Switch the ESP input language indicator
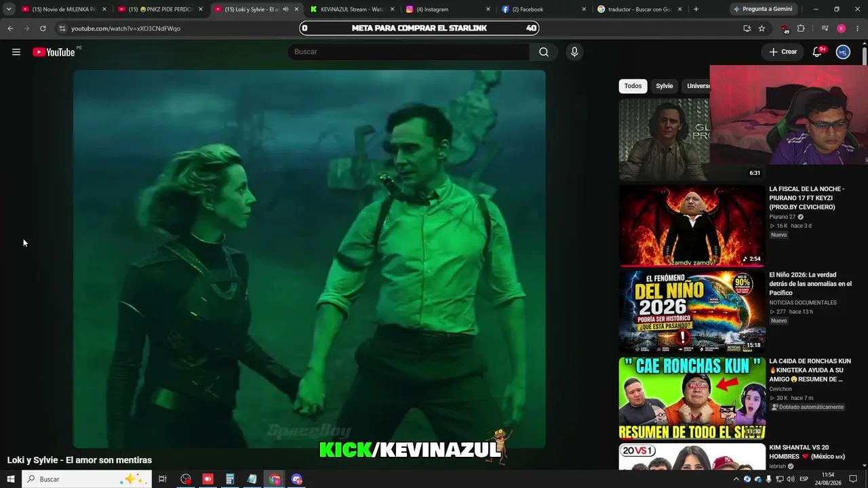The width and height of the screenshot is (868, 488). pyautogui.click(x=804, y=479)
